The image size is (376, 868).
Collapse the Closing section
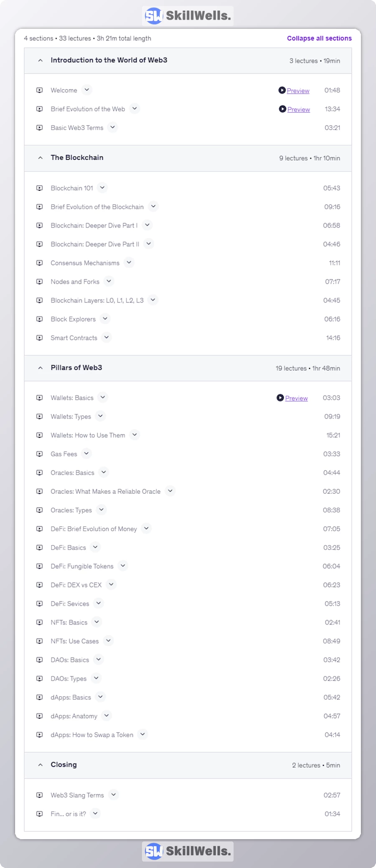click(x=41, y=765)
